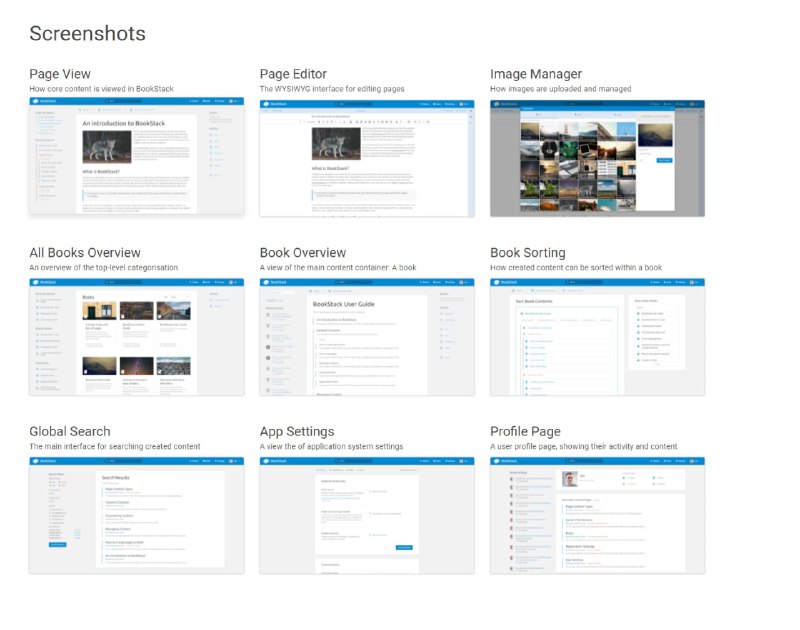
Task: Select the Drawings tab in the Image Manager dialog
Action: (x=617, y=115)
